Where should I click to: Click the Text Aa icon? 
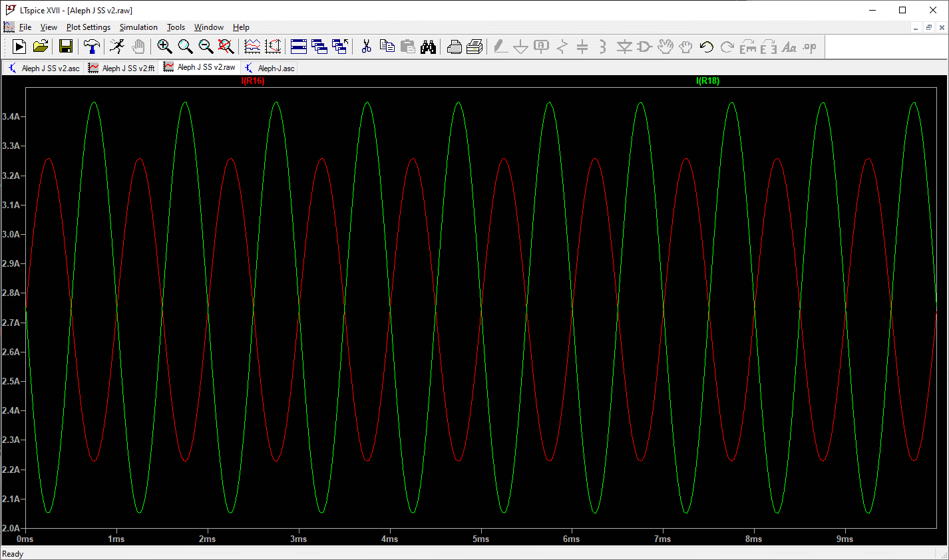pos(789,47)
